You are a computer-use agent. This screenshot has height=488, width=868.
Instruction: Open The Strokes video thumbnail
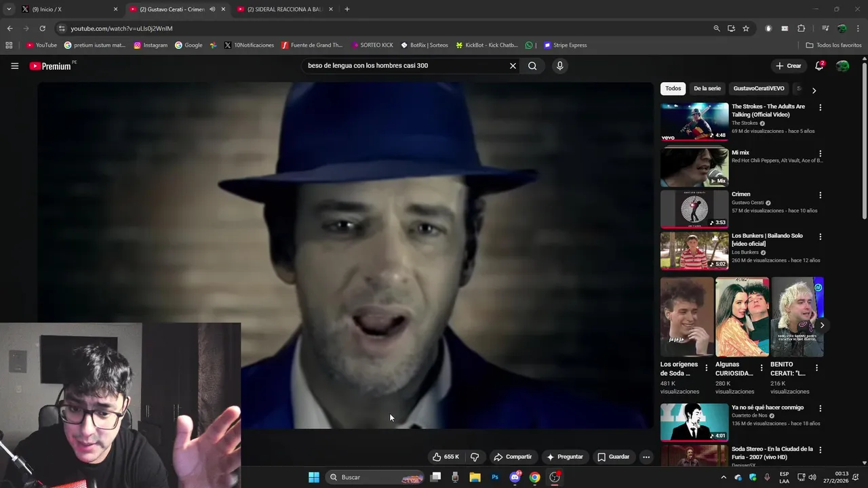point(694,121)
